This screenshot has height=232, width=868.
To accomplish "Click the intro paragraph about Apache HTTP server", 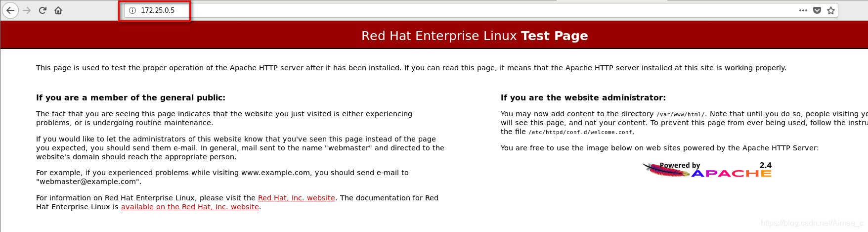I will [411, 68].
